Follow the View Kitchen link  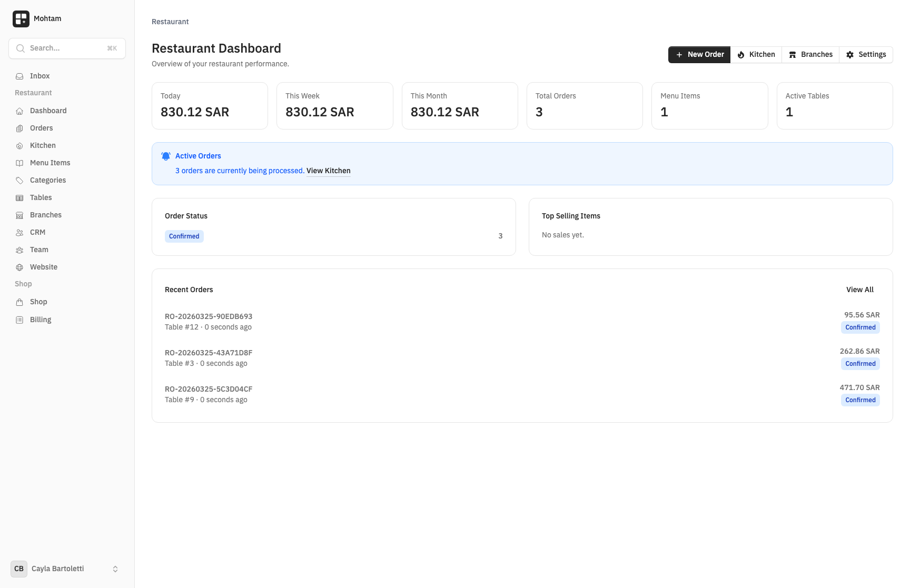pos(328,171)
